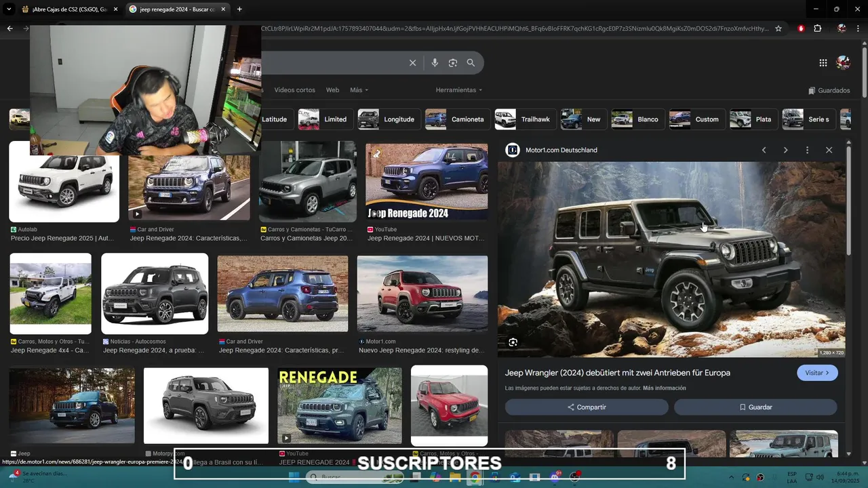Click the preview panel vertical scrollbar
The image size is (868, 488).
[x=849, y=200]
